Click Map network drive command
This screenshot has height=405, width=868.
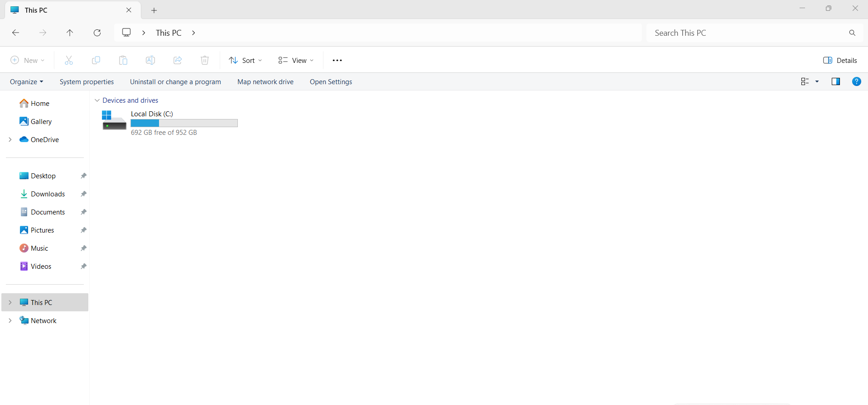tap(265, 81)
